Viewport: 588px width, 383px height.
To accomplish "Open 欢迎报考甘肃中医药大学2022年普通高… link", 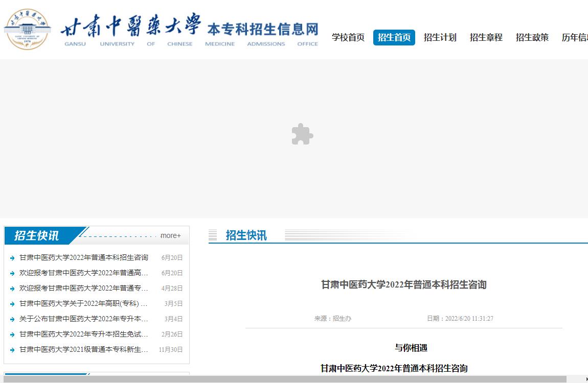I will point(84,273).
